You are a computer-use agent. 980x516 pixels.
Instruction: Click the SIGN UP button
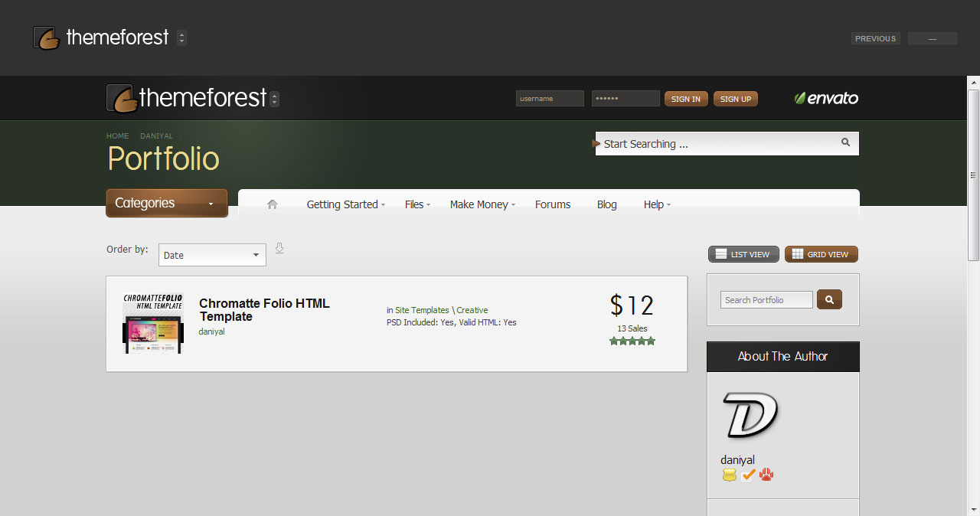pyautogui.click(x=736, y=99)
